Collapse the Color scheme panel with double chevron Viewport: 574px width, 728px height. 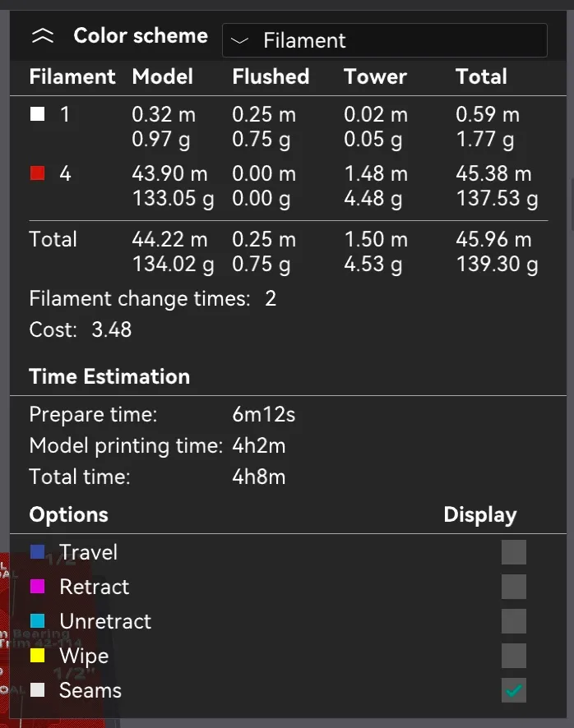click(42, 36)
